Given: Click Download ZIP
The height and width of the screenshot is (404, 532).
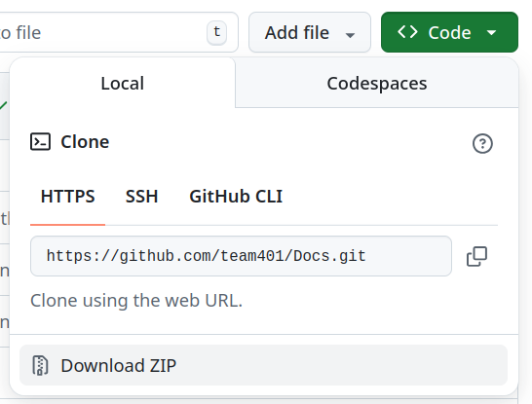Looking at the screenshot, I should pyautogui.click(x=263, y=365).
